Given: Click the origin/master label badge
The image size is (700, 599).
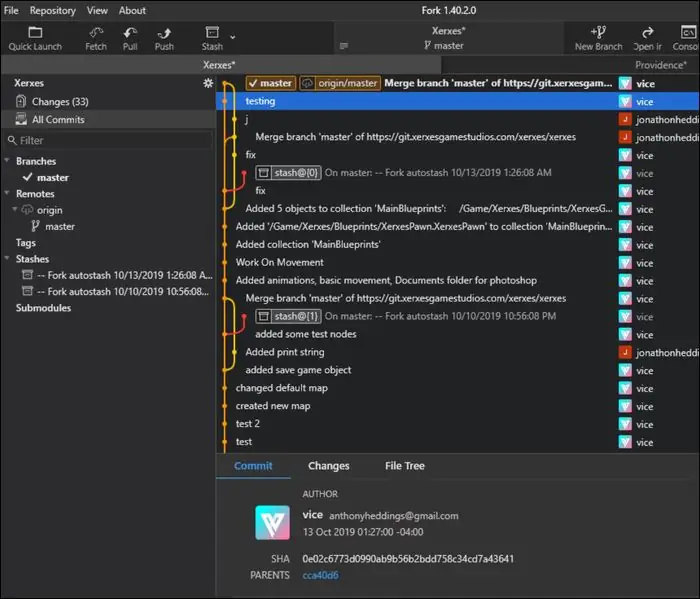Looking at the screenshot, I should pos(340,83).
